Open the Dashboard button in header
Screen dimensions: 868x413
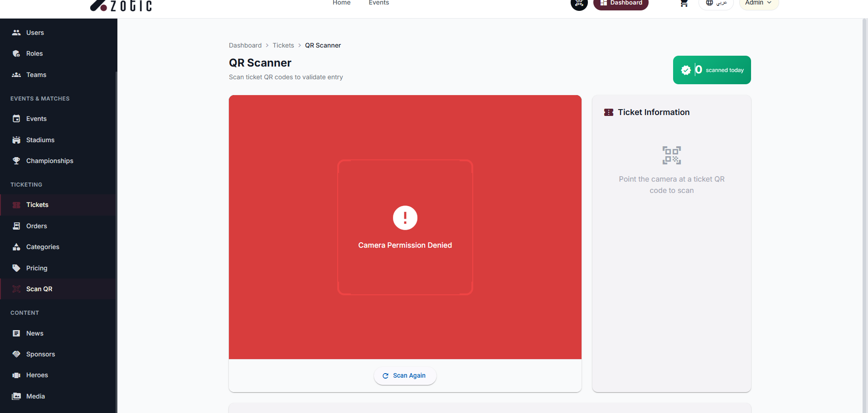pyautogui.click(x=621, y=2)
